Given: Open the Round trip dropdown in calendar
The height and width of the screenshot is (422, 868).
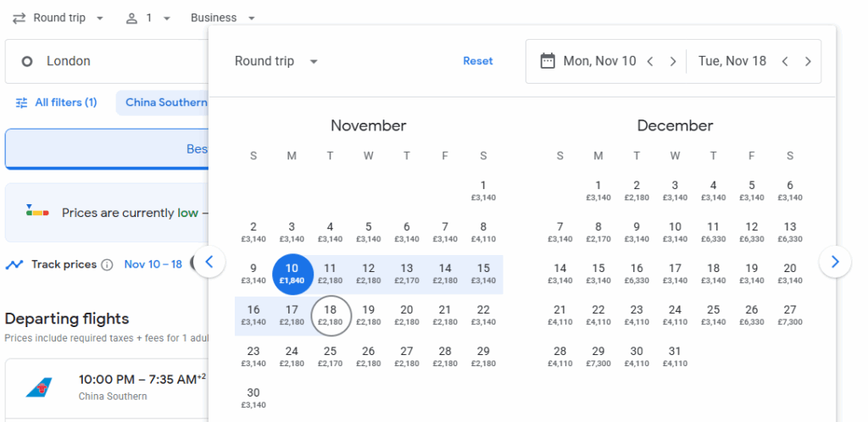Looking at the screenshot, I should [x=276, y=61].
